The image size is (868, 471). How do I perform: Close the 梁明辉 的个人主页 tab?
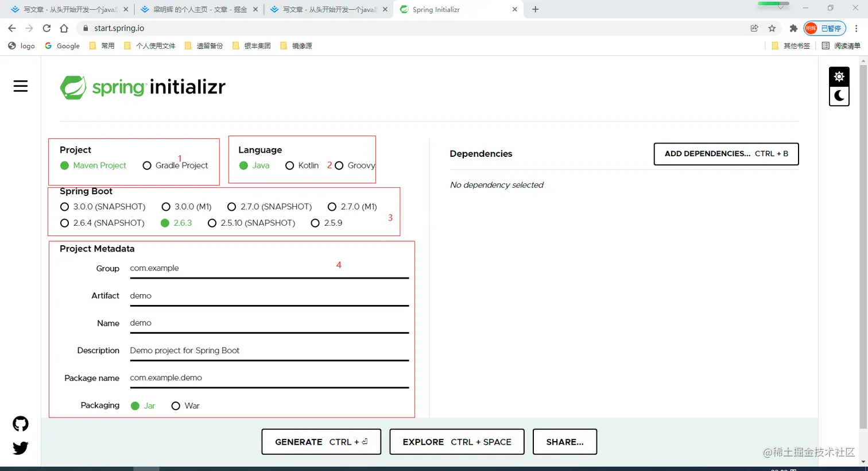(x=255, y=10)
